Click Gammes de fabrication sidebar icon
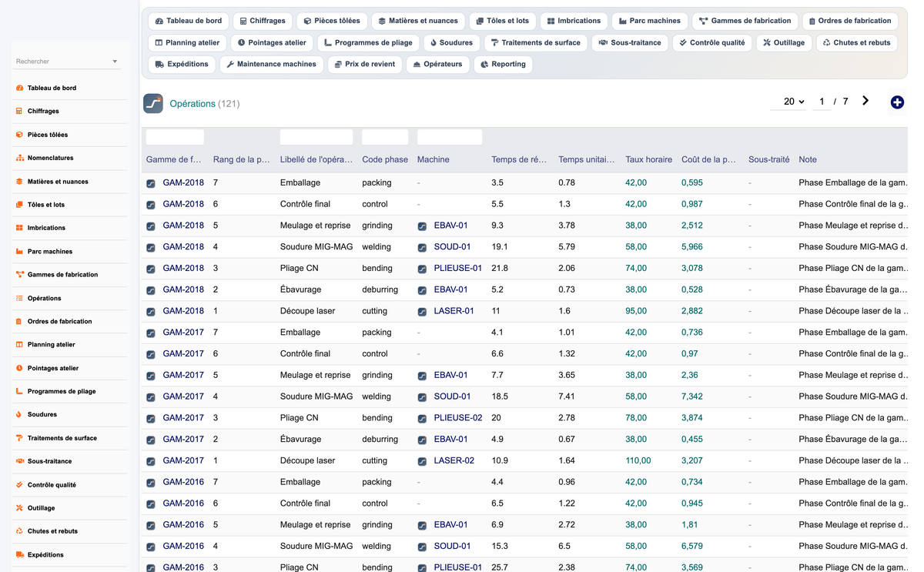The image size is (924, 572). pos(19,275)
